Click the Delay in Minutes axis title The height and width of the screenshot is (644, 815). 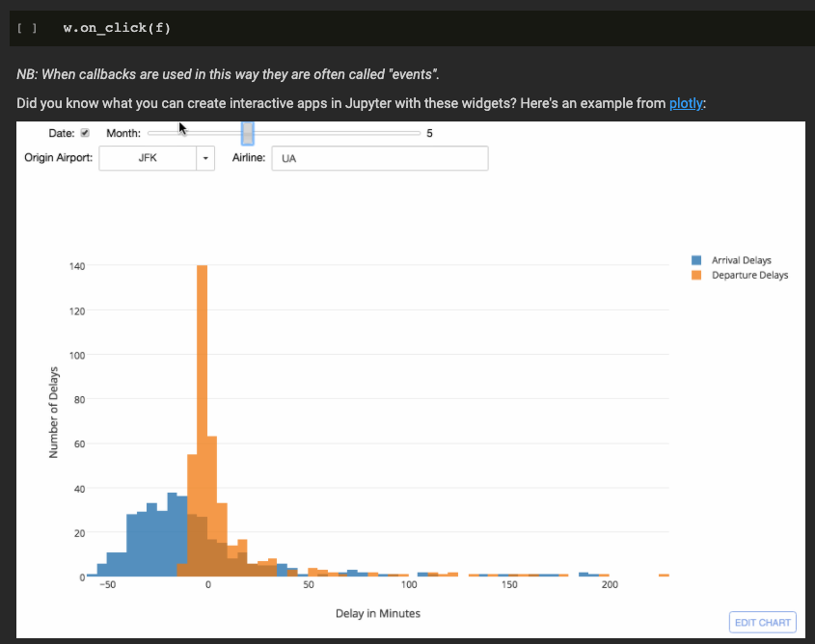pyautogui.click(x=378, y=613)
